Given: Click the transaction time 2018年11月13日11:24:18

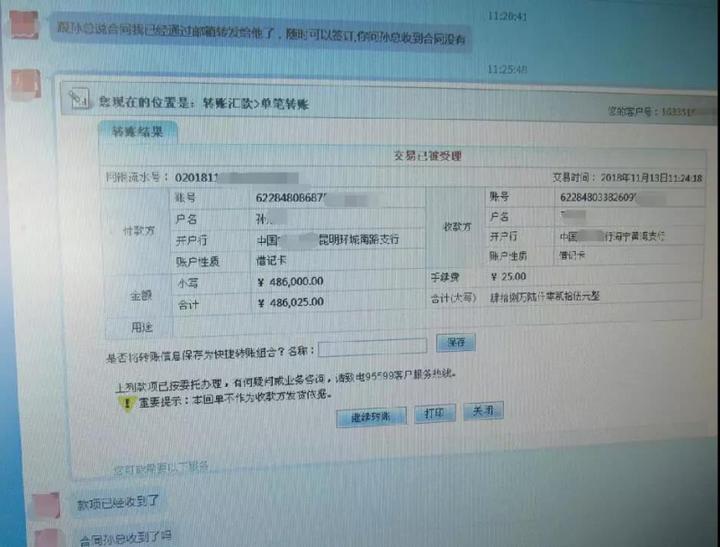Looking at the screenshot, I should [x=651, y=178].
